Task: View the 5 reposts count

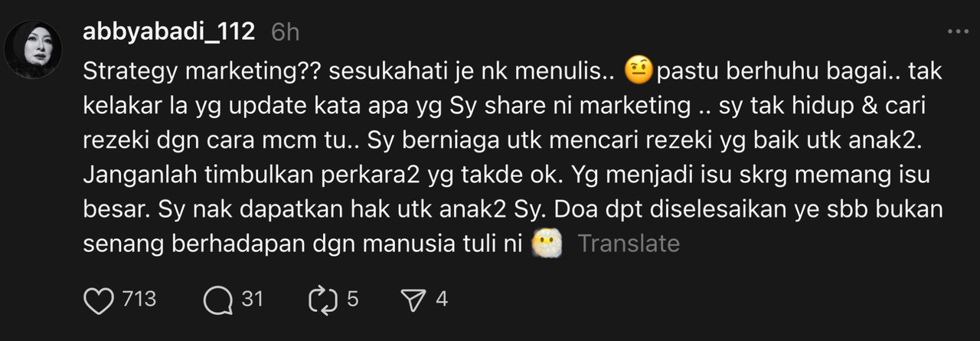Action: [352, 299]
